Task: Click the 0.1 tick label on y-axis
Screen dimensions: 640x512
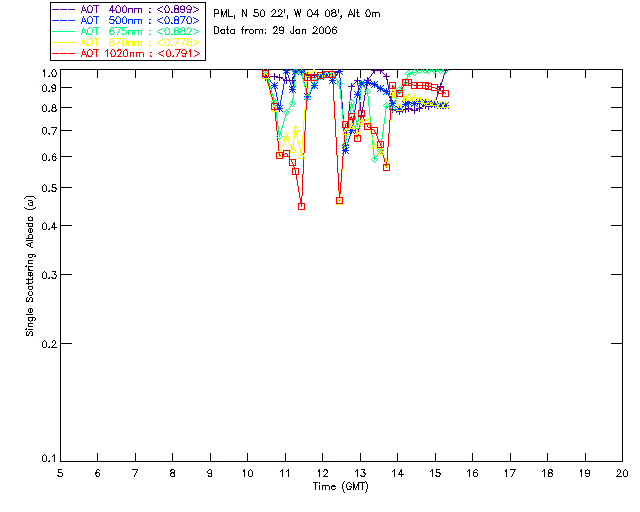Action: (46, 459)
